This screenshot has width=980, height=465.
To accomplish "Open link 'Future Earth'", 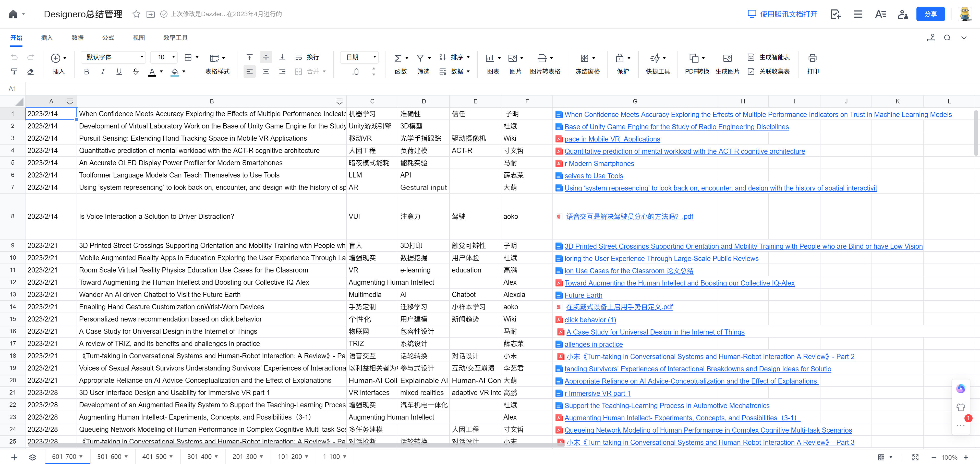I will tap(583, 296).
